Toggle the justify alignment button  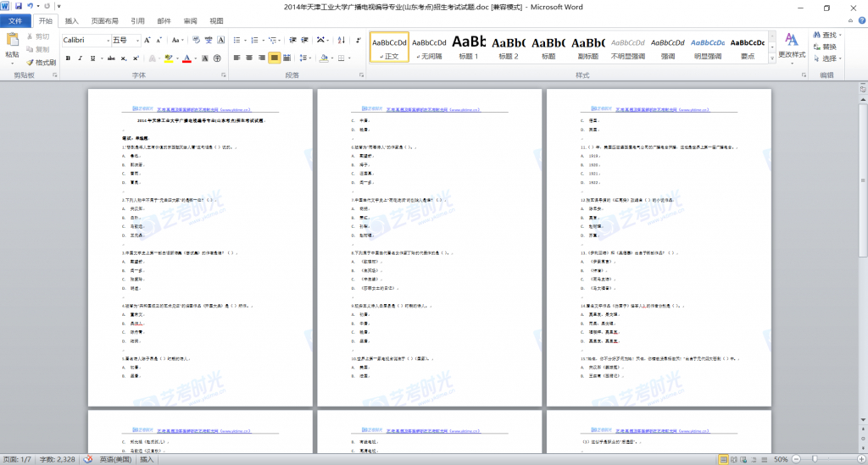[x=275, y=58]
